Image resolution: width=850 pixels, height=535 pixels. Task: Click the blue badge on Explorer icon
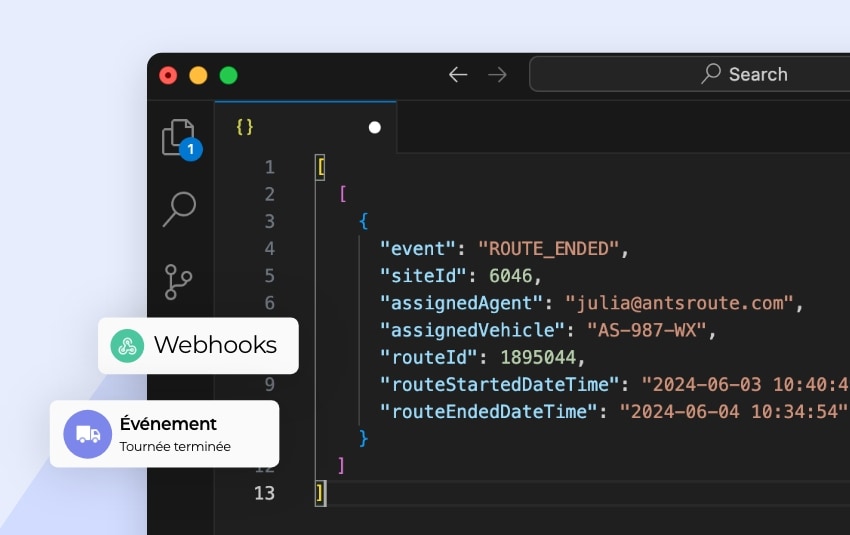[x=191, y=149]
